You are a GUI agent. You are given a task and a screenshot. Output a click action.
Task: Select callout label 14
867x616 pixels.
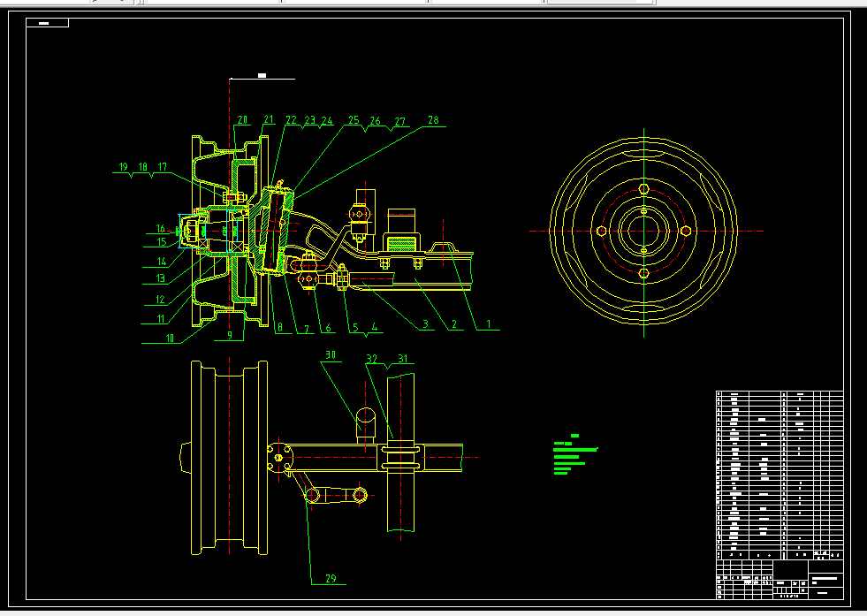click(x=162, y=261)
